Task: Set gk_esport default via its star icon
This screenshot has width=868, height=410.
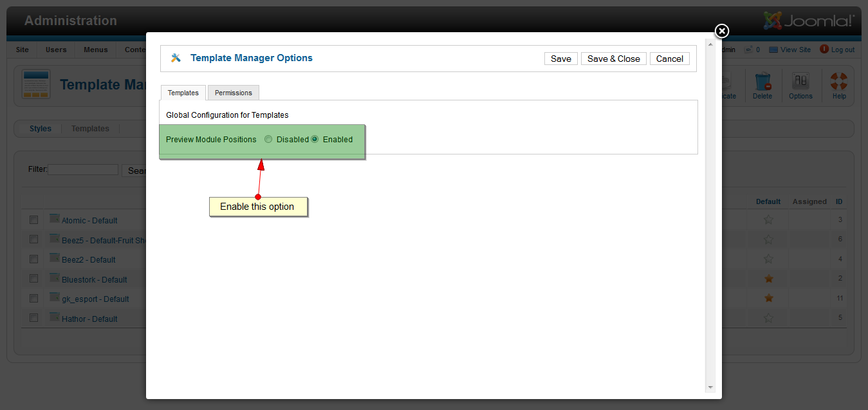Action: pyautogui.click(x=768, y=298)
